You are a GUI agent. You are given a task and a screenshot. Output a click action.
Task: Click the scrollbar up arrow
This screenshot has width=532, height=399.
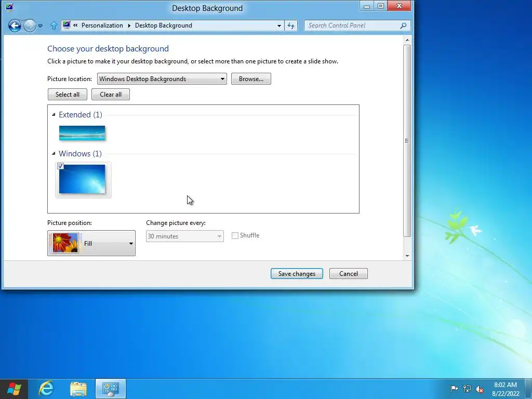(x=407, y=40)
